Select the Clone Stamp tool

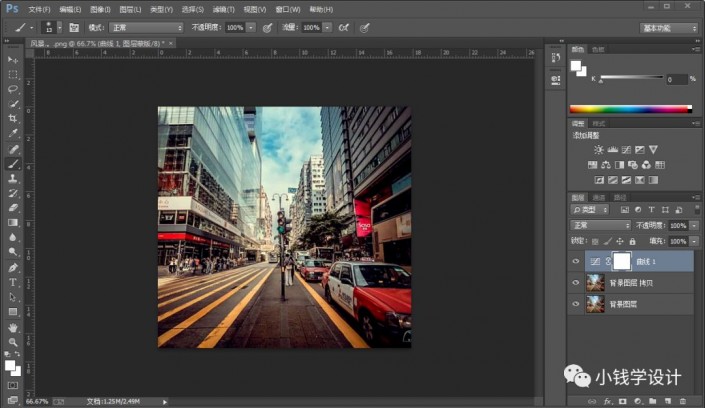coord(13,179)
